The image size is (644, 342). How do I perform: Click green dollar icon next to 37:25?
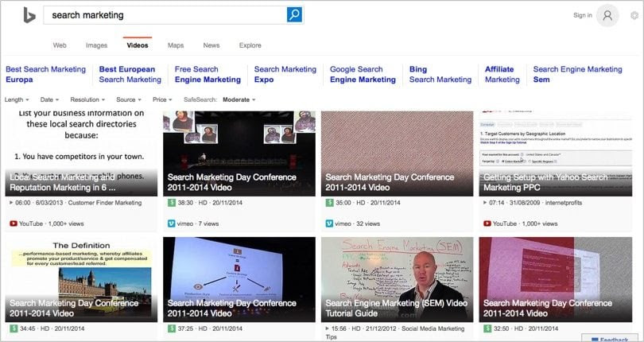171,328
